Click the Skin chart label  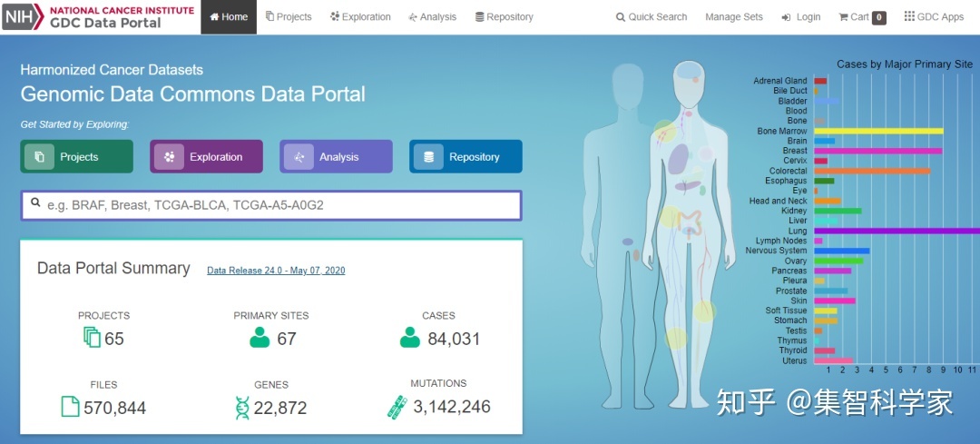point(799,301)
